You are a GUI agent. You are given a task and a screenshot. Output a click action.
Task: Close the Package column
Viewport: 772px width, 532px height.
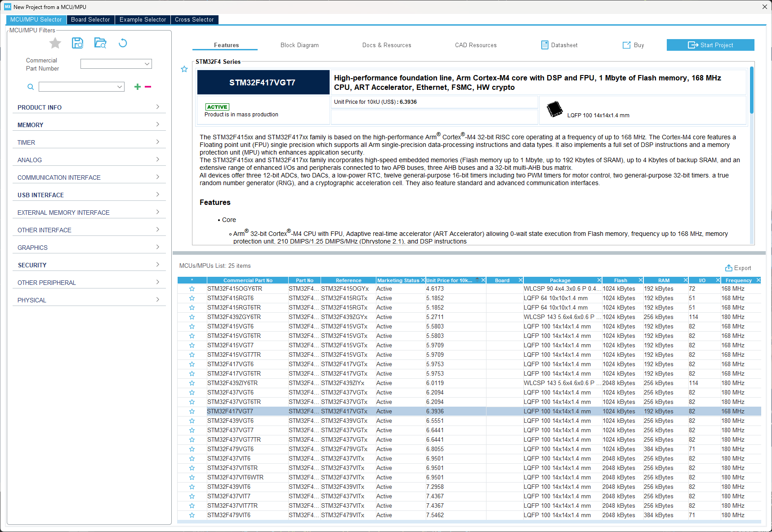click(x=599, y=280)
